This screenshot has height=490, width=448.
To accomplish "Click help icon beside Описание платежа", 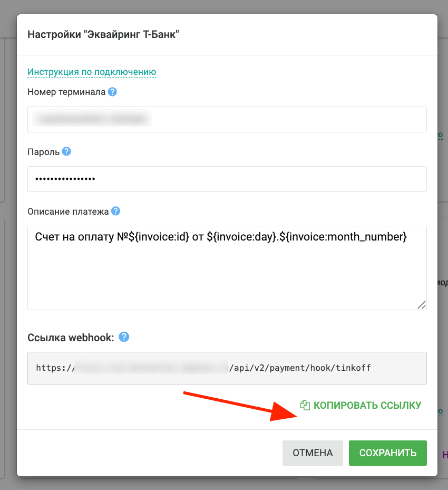I will click(115, 212).
